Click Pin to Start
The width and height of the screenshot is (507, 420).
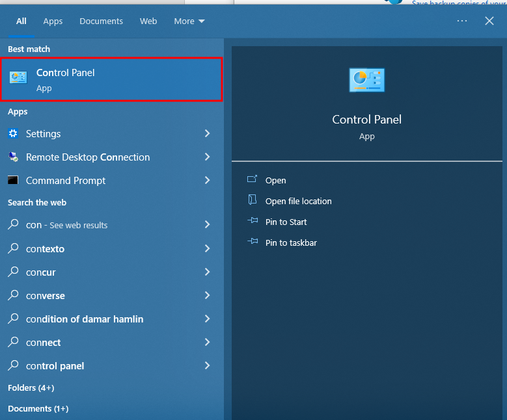pyautogui.click(x=286, y=222)
